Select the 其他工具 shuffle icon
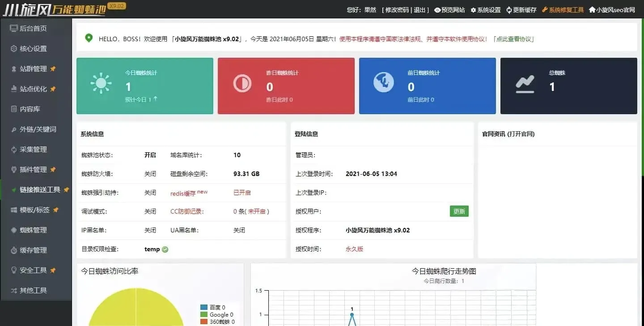Viewport: 644px width, 326px height. pyautogui.click(x=14, y=290)
